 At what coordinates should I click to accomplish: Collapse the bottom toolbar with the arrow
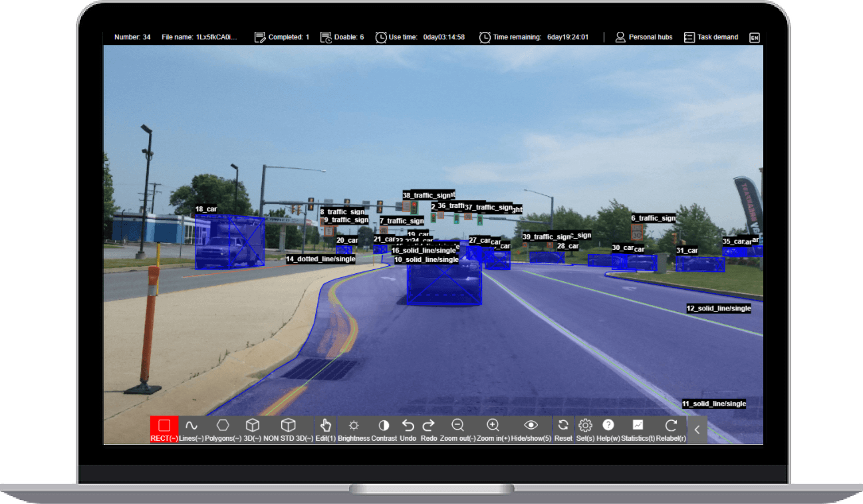click(x=697, y=430)
